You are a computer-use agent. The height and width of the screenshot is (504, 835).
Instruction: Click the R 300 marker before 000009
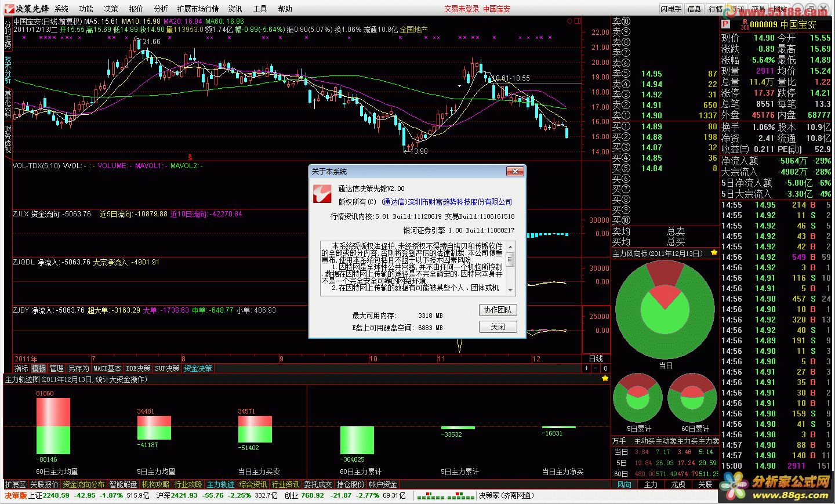745,24
